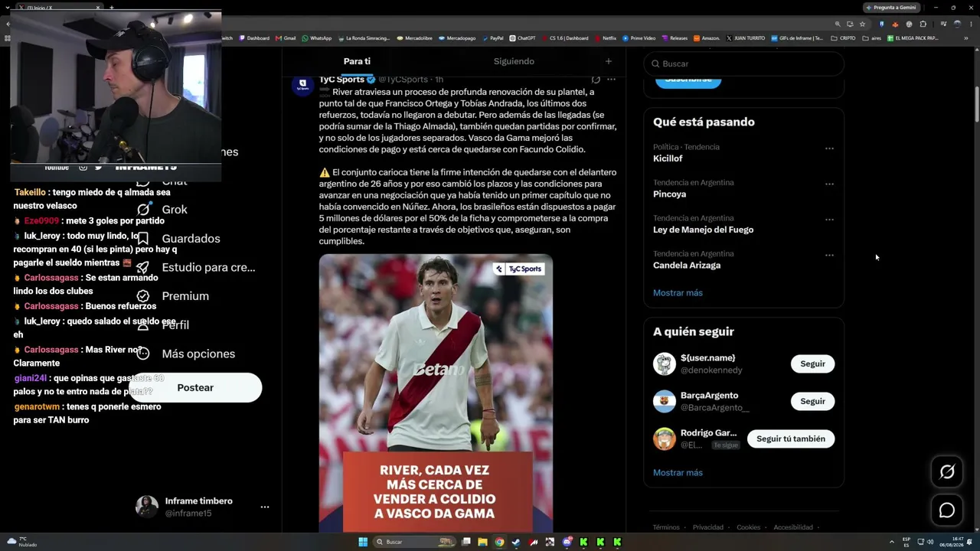Open the Rodrigo Gar... profile avatar
This screenshot has height=551, width=980.
pos(665,439)
